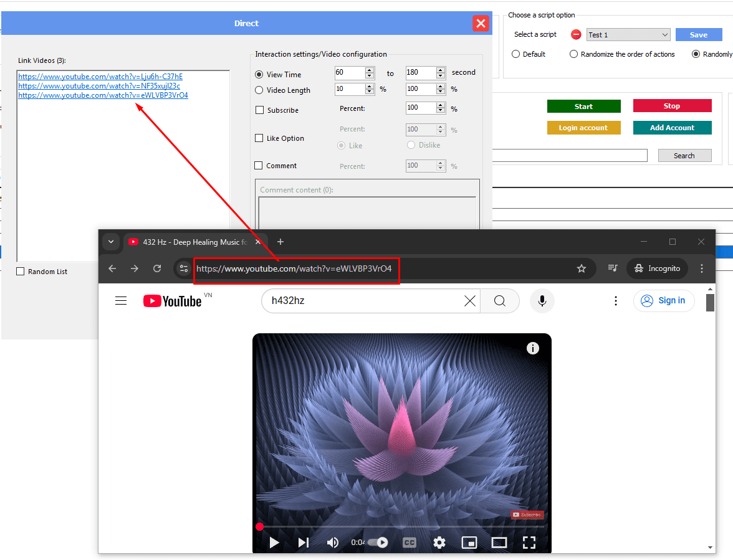Viewport: 733px width, 560px height.
Task: Go to YouTube home via logo
Action: (x=173, y=301)
